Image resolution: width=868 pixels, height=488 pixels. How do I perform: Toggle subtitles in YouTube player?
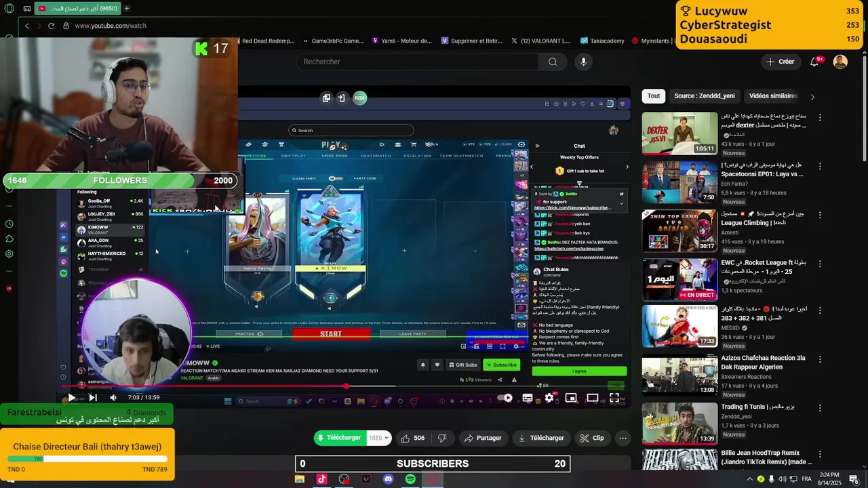tap(527, 398)
